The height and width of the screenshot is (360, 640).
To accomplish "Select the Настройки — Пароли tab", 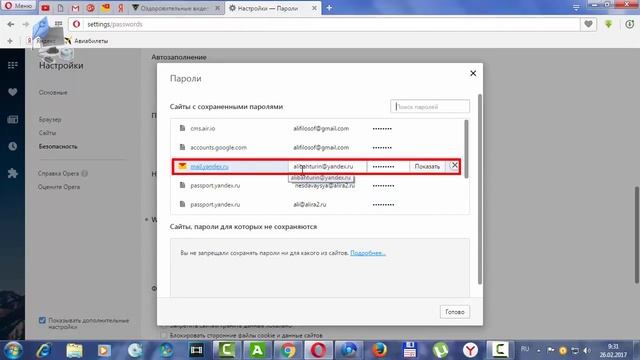I will tap(273, 8).
